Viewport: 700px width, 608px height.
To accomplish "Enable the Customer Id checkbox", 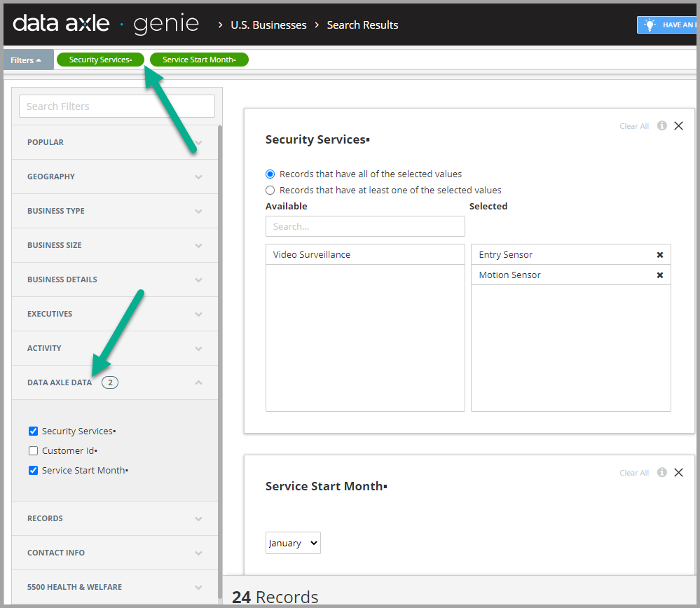I will tap(33, 450).
